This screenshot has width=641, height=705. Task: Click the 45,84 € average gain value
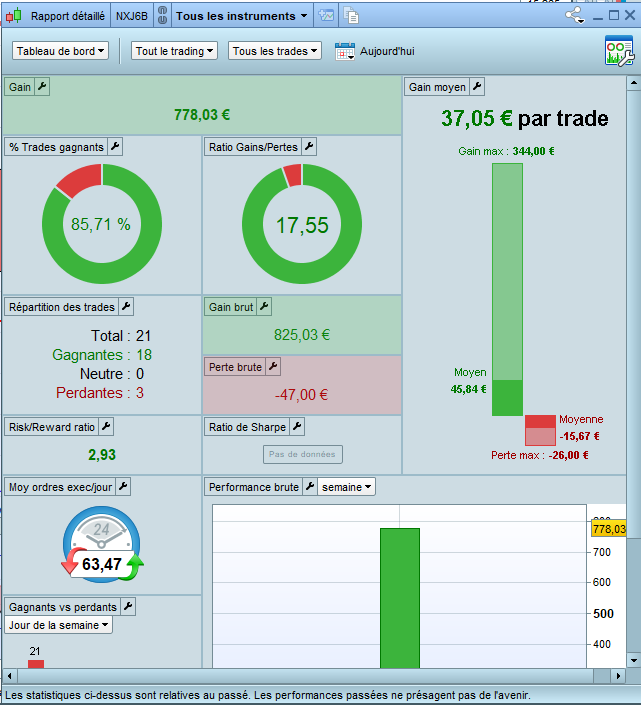click(x=468, y=389)
